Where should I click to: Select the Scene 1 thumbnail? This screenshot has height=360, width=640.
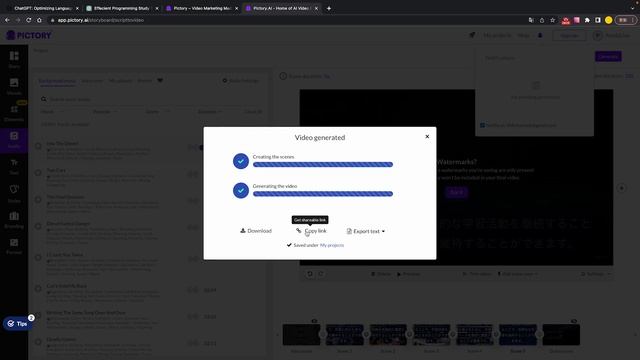click(345, 335)
